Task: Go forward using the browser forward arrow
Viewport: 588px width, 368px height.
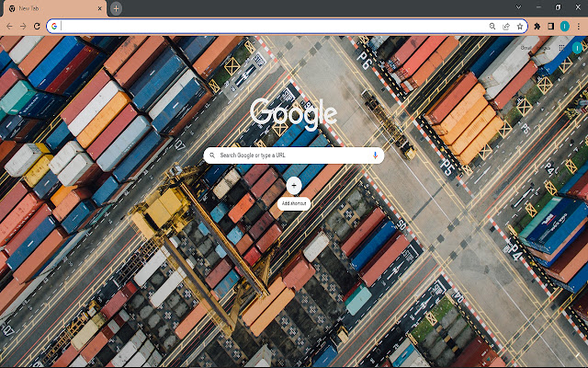Action: pyautogui.click(x=23, y=27)
